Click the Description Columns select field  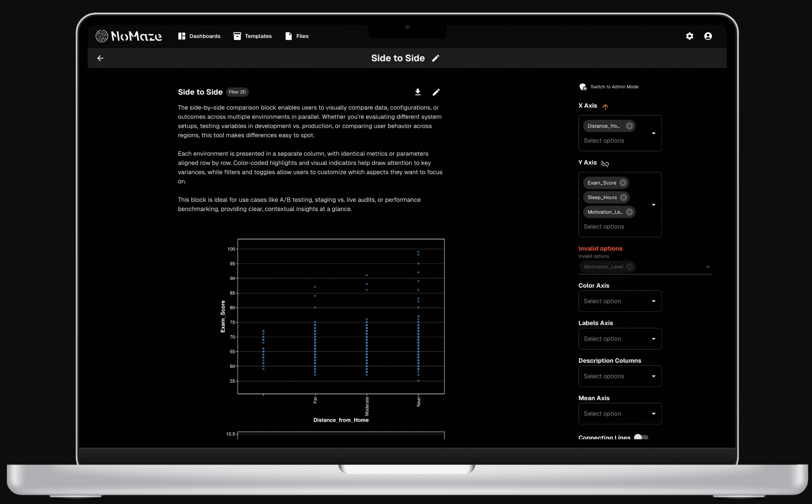(x=619, y=376)
